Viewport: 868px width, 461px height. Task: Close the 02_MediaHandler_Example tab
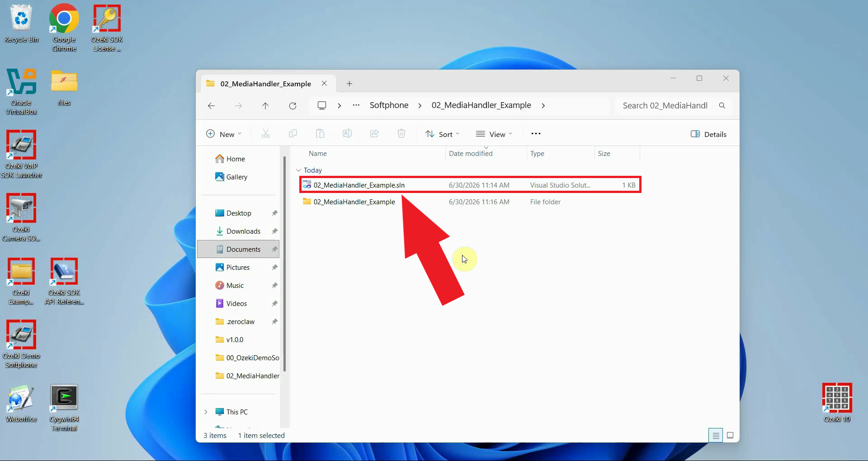pyautogui.click(x=324, y=84)
